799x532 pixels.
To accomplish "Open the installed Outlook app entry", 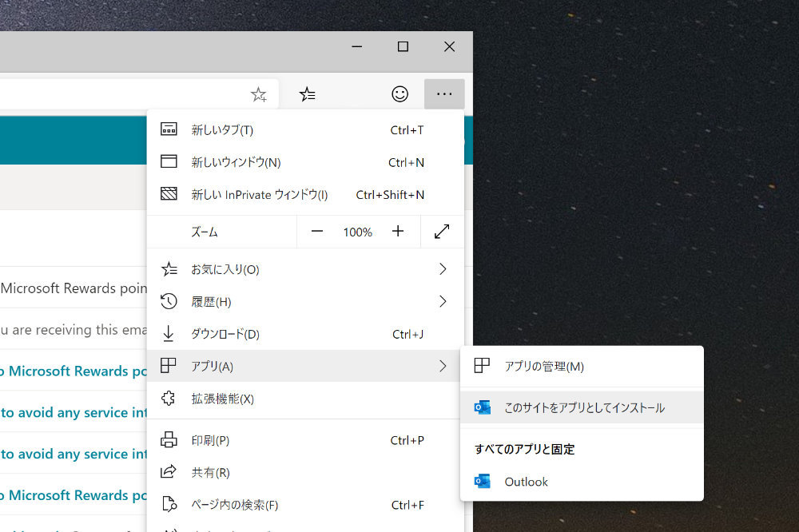I will tap(582, 482).
